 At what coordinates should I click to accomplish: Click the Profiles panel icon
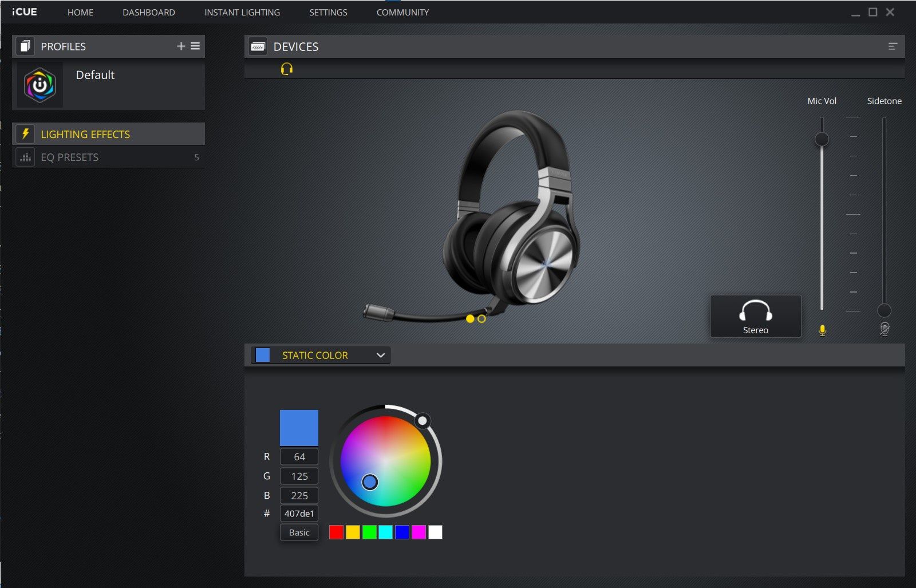point(25,46)
